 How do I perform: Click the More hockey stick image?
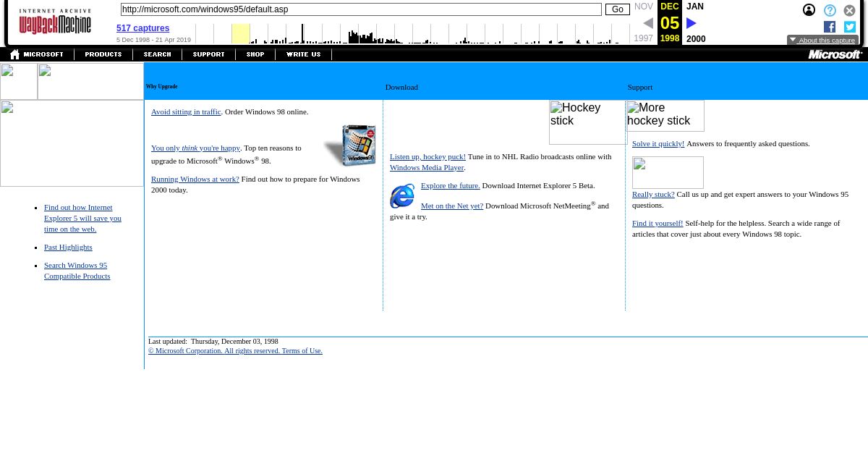[x=665, y=116]
